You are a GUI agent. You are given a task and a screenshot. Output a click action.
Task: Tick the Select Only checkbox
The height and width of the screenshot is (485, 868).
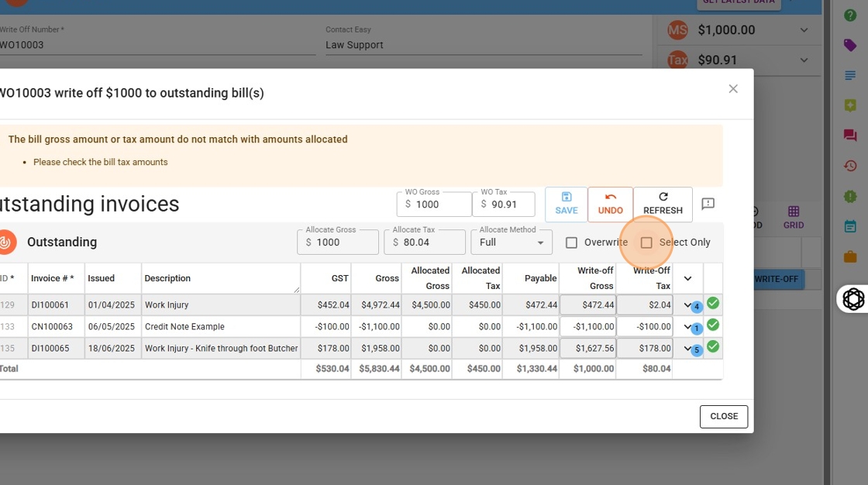pyautogui.click(x=646, y=242)
